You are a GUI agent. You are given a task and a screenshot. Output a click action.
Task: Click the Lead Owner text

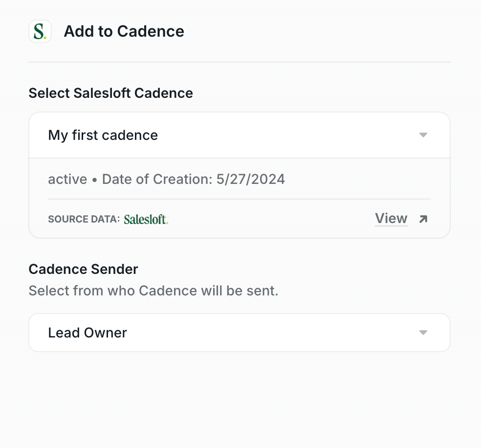87,333
